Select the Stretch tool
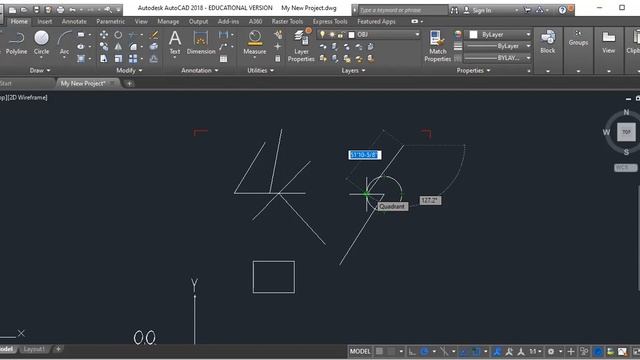Screen dimensions: 640x360 [x=104, y=59]
